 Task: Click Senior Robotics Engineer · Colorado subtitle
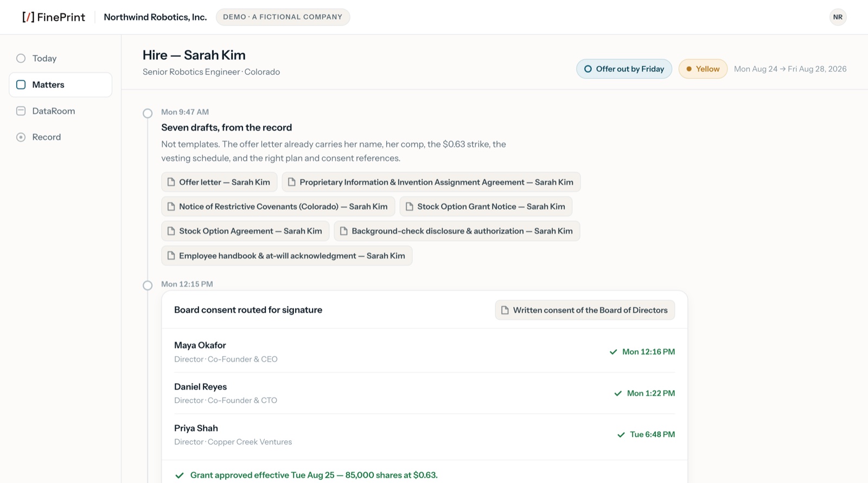(212, 72)
